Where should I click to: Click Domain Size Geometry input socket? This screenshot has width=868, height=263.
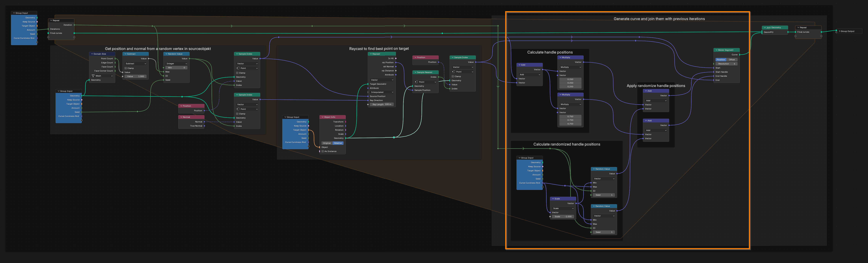[89, 80]
